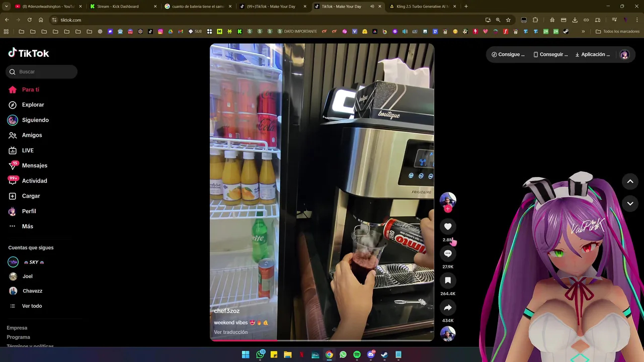This screenshot has height=362, width=644.
Task: Open Netflix from the taskbar
Action: click(x=301, y=354)
